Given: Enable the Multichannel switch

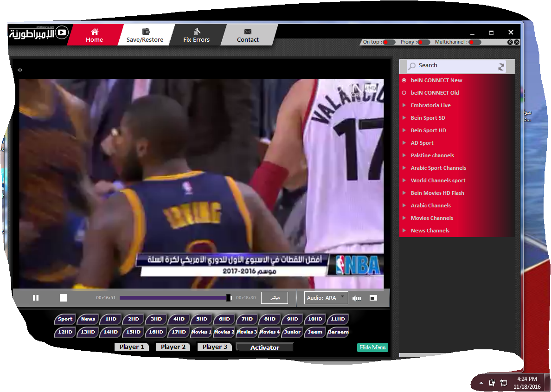Looking at the screenshot, I should click(475, 42).
